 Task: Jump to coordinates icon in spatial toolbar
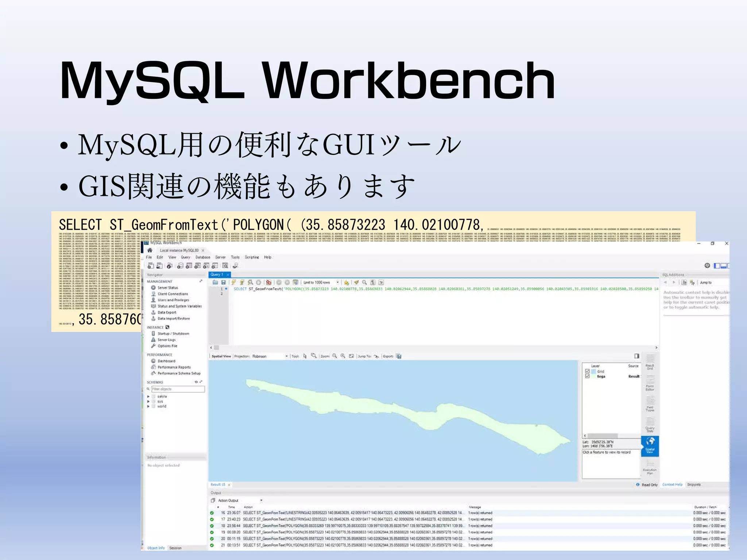[376, 356]
